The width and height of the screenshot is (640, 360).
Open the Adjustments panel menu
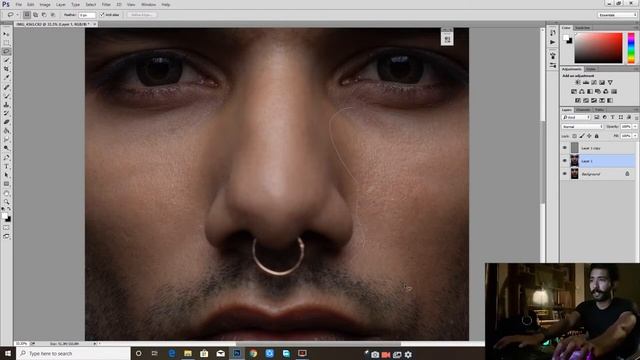(637, 69)
